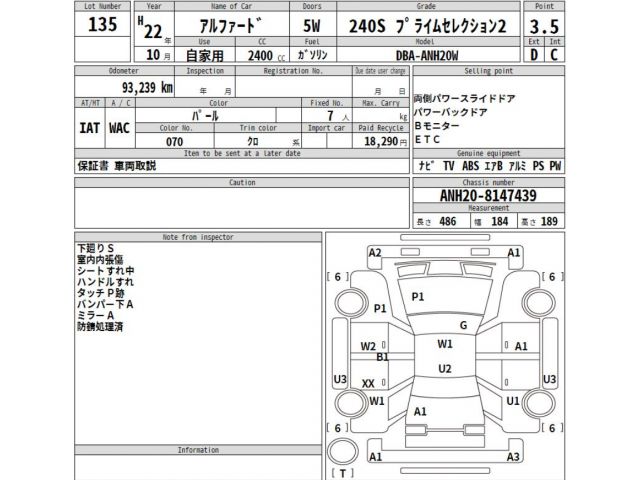Click spare tire circle above [T]

click(x=343, y=452)
